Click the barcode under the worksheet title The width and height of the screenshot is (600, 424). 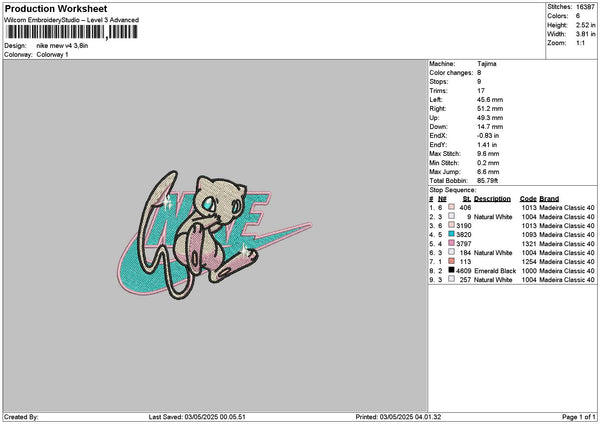coord(71,32)
